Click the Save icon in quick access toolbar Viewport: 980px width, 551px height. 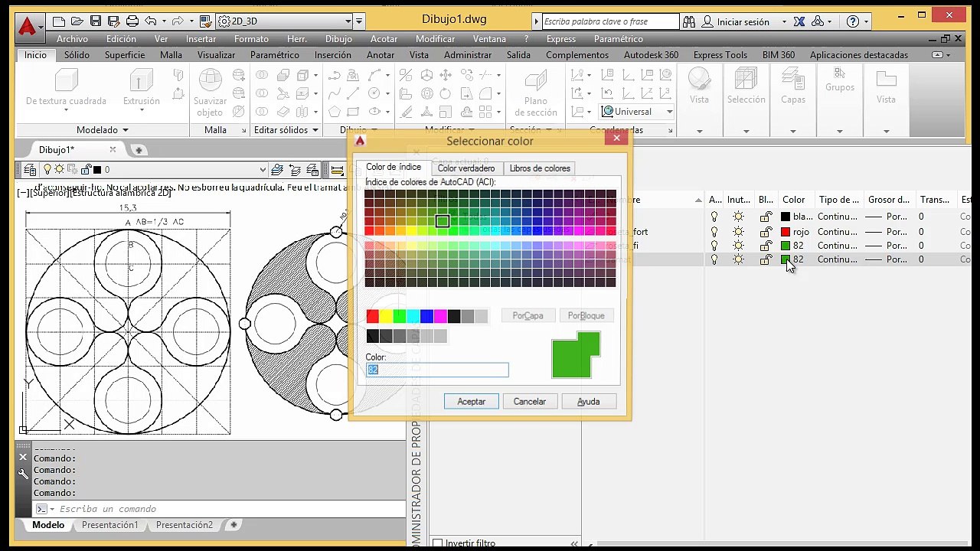coord(96,21)
